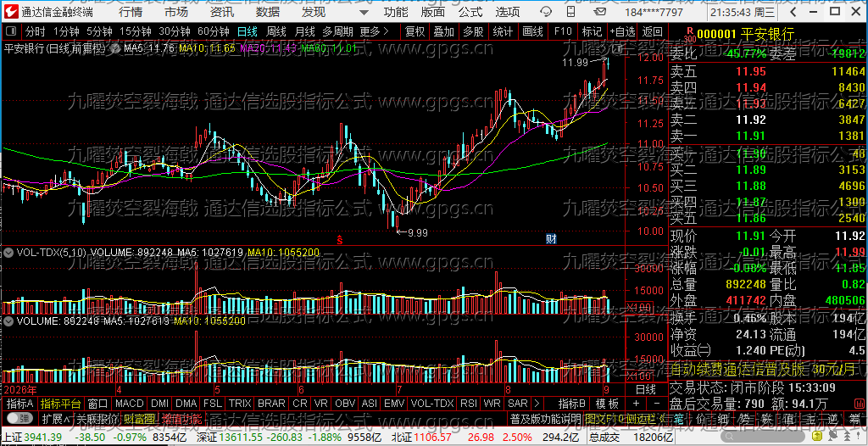
Task: Select the DMI indicator tab
Action: click(x=160, y=403)
